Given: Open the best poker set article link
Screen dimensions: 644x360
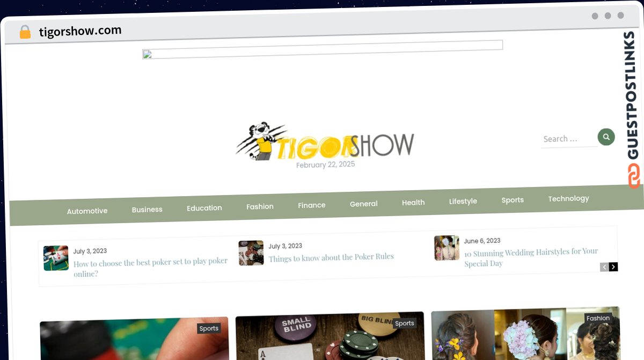Looking at the screenshot, I should pyautogui.click(x=151, y=267).
